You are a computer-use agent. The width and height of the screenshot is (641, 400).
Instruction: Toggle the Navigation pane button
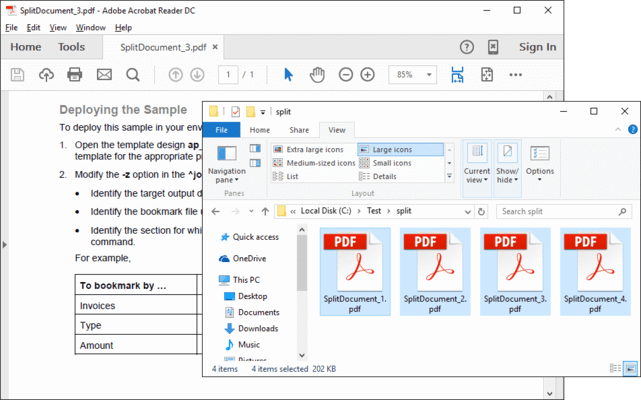coord(227,163)
